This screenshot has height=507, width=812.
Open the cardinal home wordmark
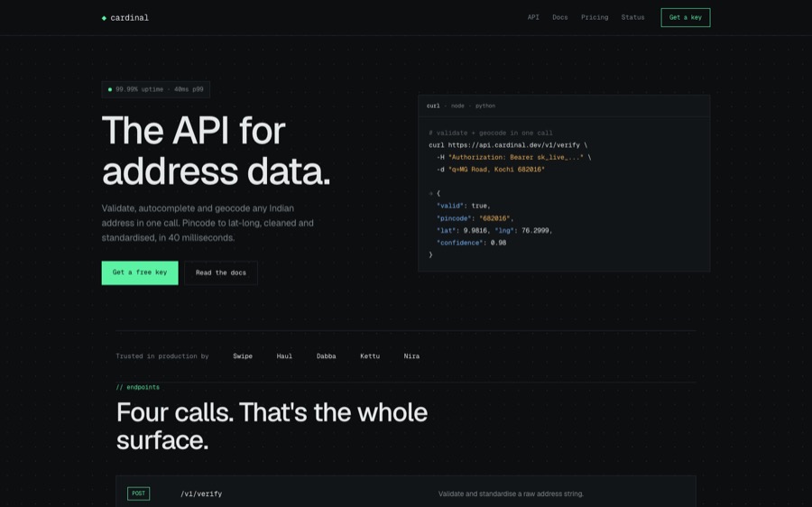(129, 18)
